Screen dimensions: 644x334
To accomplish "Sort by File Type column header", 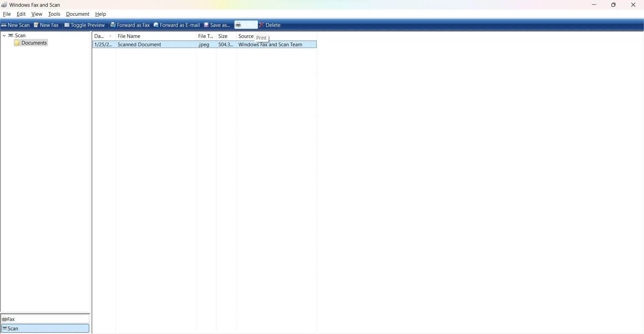I will [206, 36].
